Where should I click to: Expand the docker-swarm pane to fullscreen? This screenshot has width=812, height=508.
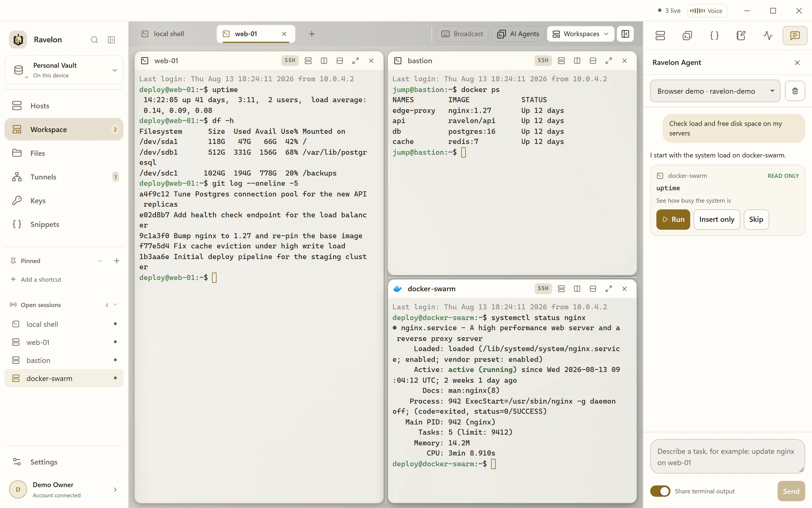[x=608, y=289]
